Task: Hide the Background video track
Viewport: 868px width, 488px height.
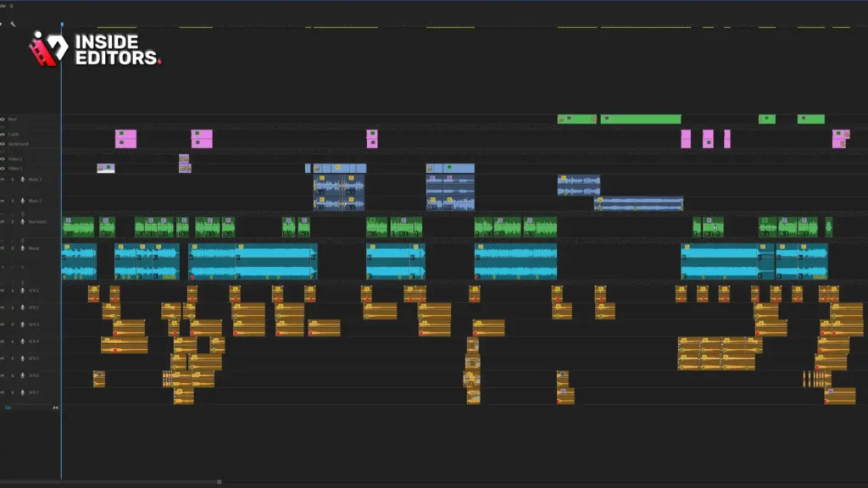Action: [3, 144]
